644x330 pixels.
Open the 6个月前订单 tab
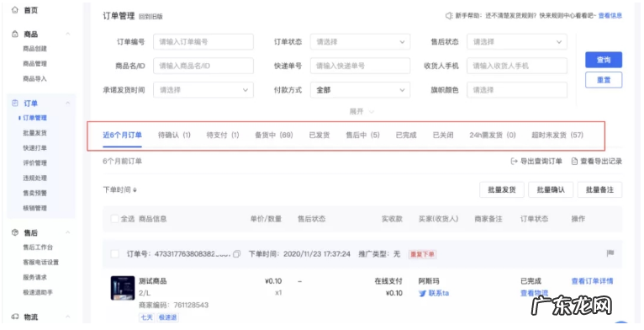(122, 162)
